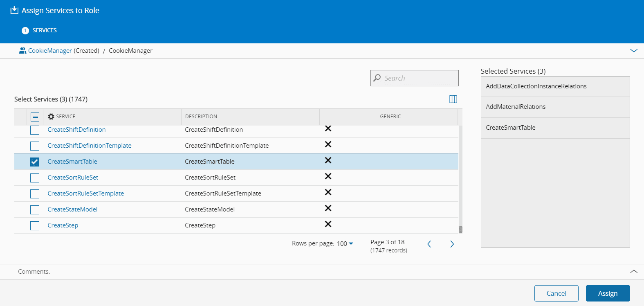Open the Rows per page dropdown

(x=345, y=244)
